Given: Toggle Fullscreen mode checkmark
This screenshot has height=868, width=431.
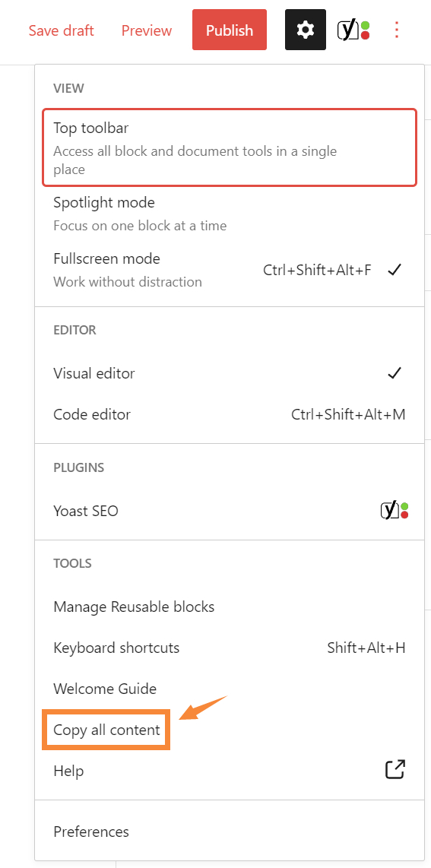Looking at the screenshot, I should [395, 270].
